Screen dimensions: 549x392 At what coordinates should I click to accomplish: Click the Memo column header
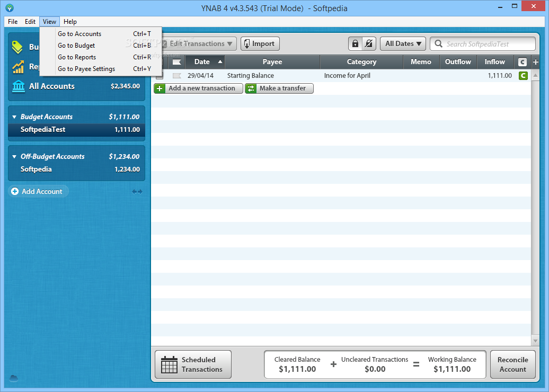click(421, 62)
